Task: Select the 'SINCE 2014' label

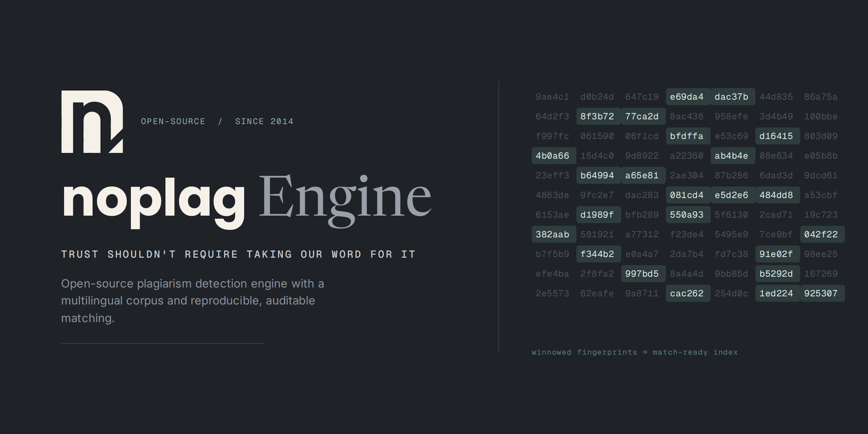Action: coord(264,121)
